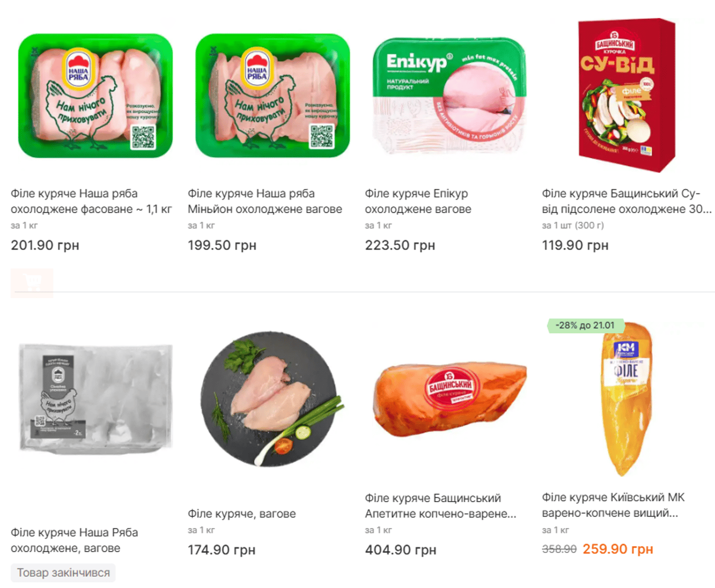Open the Бащинський Апетитне копчено-варене title link
The width and height of the screenshot is (715, 588).
[440, 505]
